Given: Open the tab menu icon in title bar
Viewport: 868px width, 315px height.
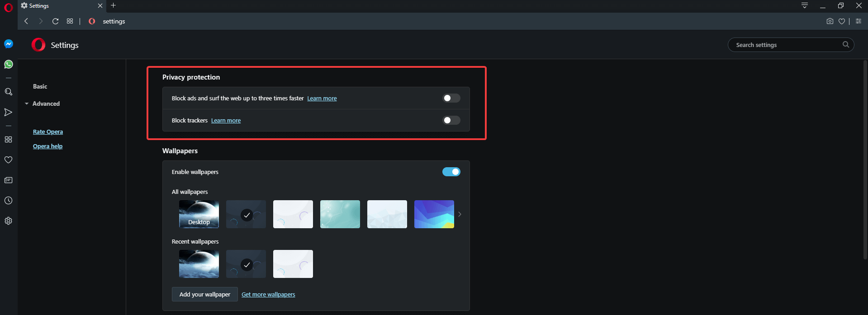Looking at the screenshot, I should pos(805,5).
